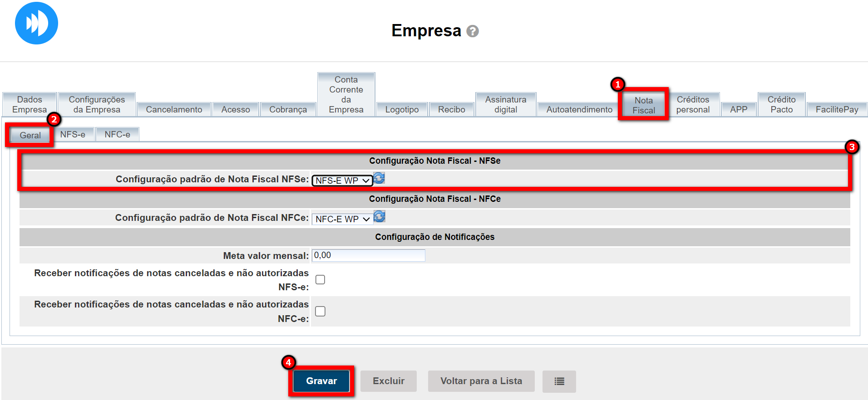Enable NFS-e canceled notes notifications checkbox
868x400 pixels.
(320, 280)
